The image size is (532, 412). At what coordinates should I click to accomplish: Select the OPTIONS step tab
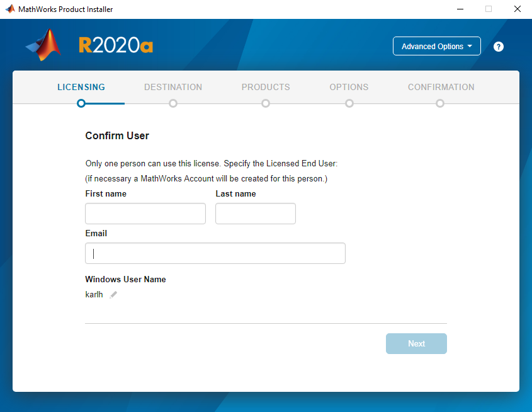click(x=349, y=87)
